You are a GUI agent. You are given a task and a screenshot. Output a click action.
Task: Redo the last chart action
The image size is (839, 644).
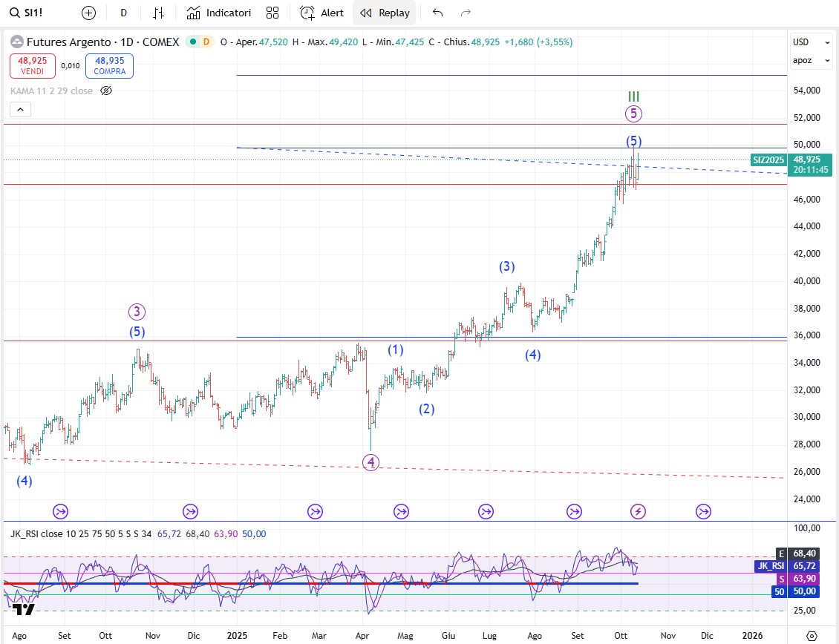pyautogui.click(x=466, y=13)
